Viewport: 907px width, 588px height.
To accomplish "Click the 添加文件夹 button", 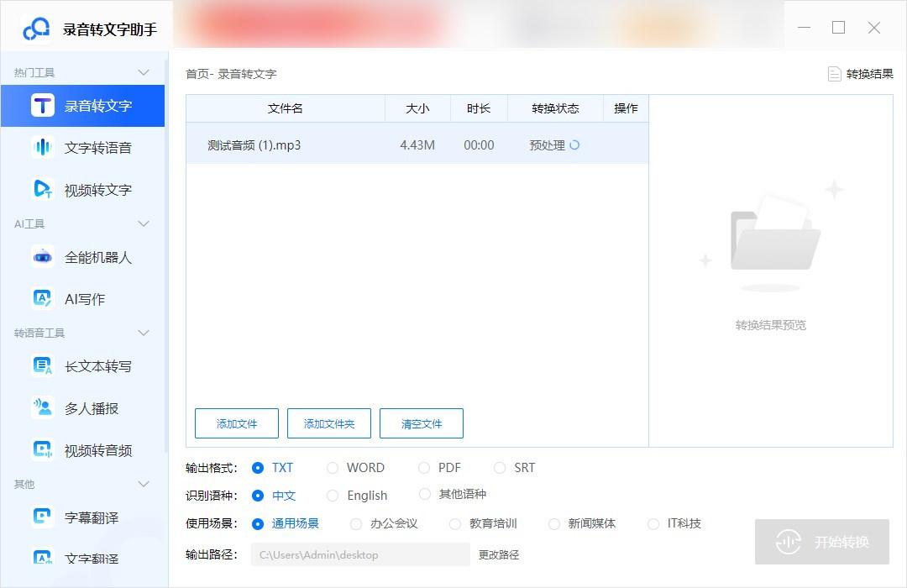I will [329, 423].
